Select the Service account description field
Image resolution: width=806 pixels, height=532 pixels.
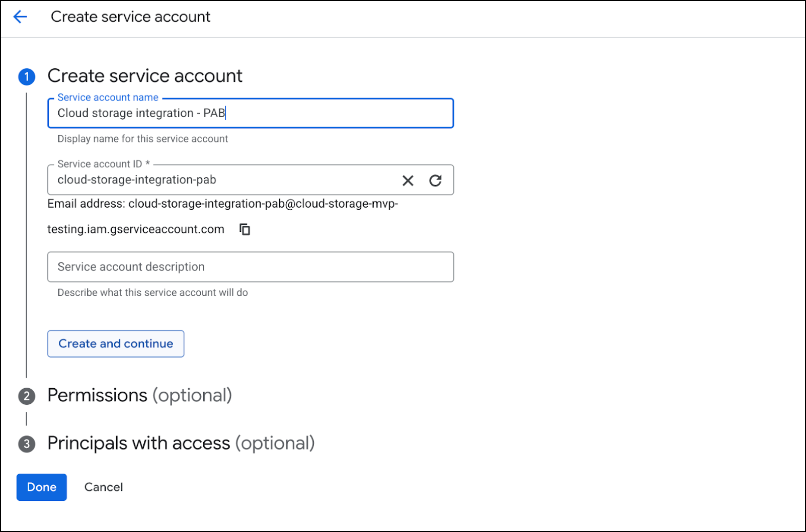[x=251, y=267]
